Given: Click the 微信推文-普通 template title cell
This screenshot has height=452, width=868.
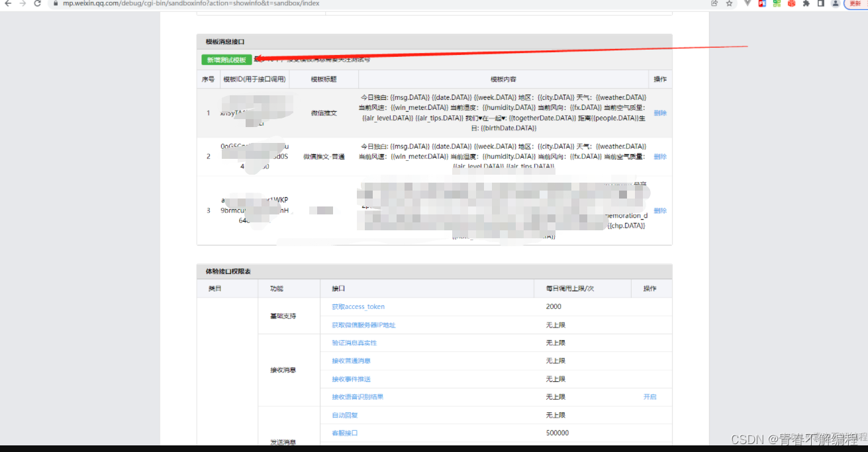Looking at the screenshot, I should (324, 157).
